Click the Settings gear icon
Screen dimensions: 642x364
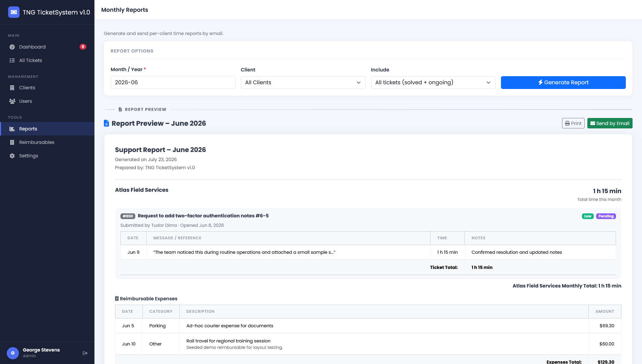(12, 156)
